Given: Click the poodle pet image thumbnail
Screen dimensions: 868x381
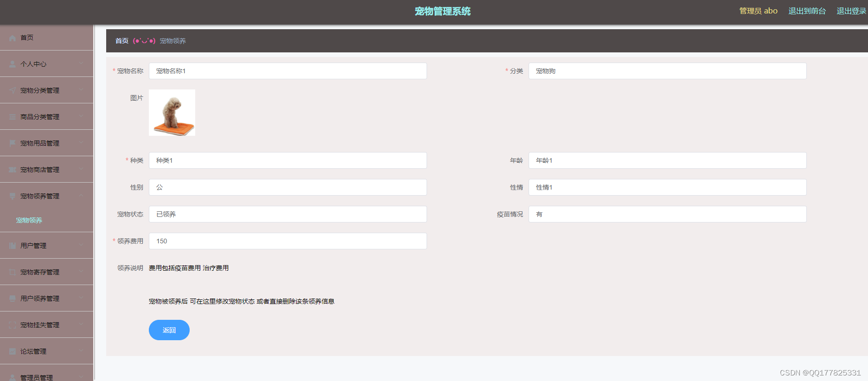Looking at the screenshot, I should click(172, 113).
